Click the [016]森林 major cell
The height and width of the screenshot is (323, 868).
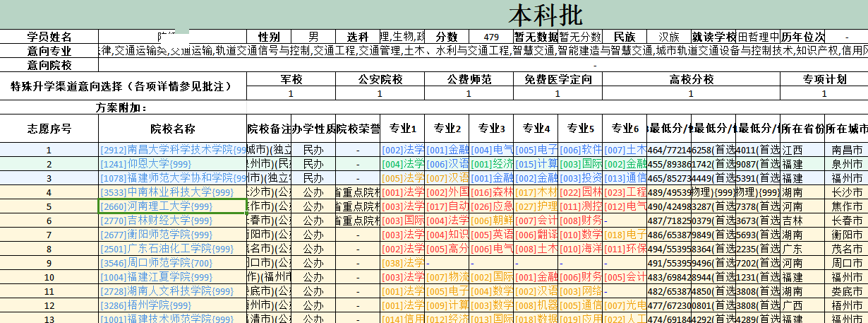[x=491, y=192]
